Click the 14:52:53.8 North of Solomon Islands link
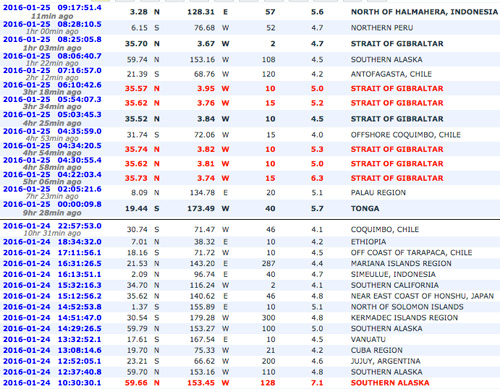 52,307
